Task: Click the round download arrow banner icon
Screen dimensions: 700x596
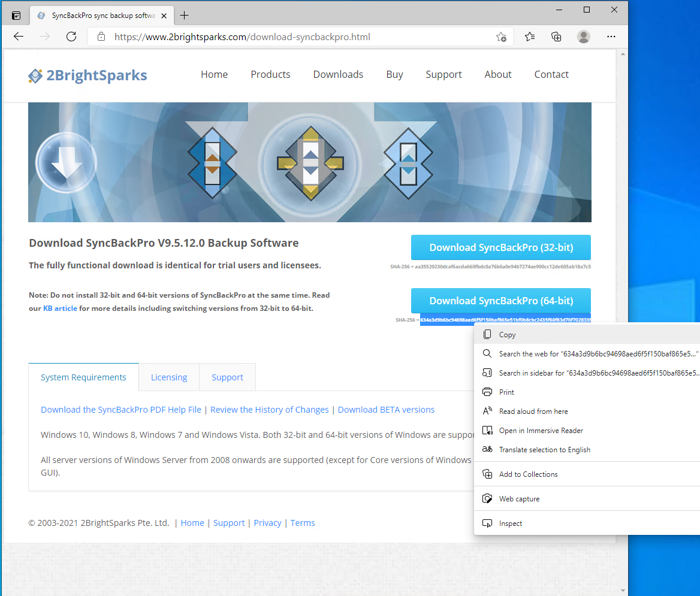Action: (x=66, y=163)
